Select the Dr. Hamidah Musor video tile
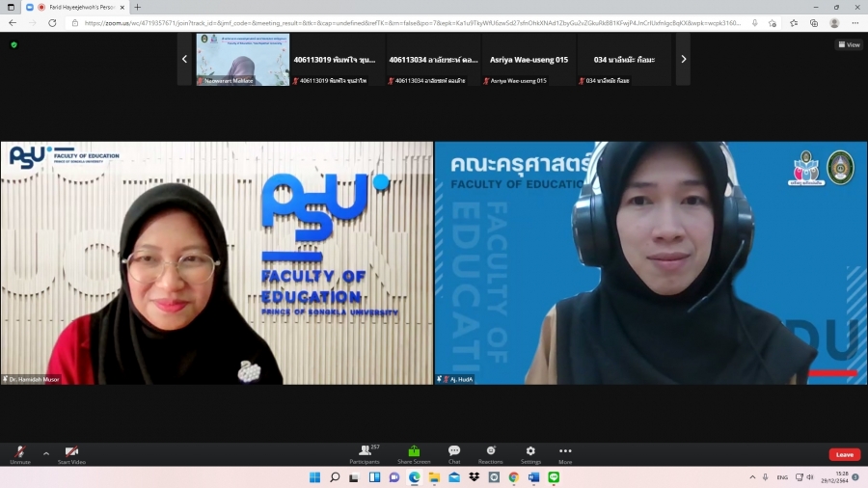This screenshot has width=868, height=488. click(217, 262)
